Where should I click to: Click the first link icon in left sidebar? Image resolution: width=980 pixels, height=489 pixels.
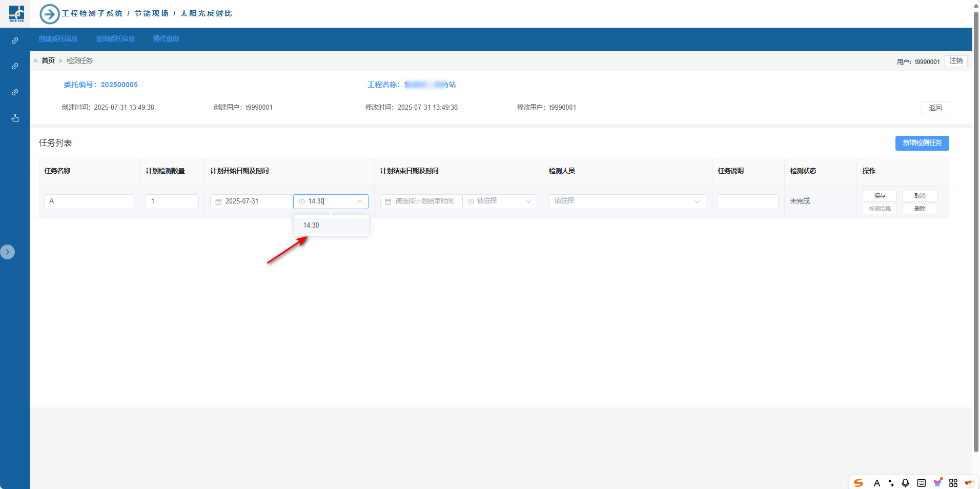point(15,40)
